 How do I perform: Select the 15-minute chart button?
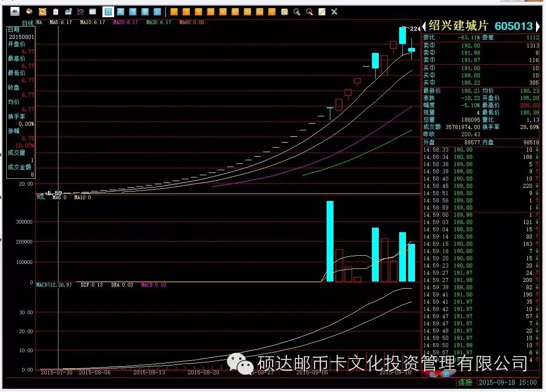pos(211,12)
